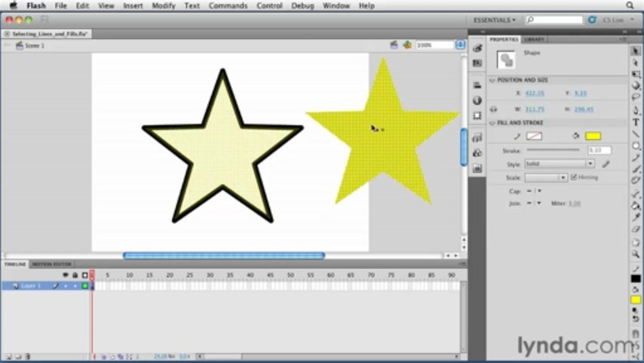Select the Selection arrow tool
The width and height of the screenshot is (644, 363).
636,51
